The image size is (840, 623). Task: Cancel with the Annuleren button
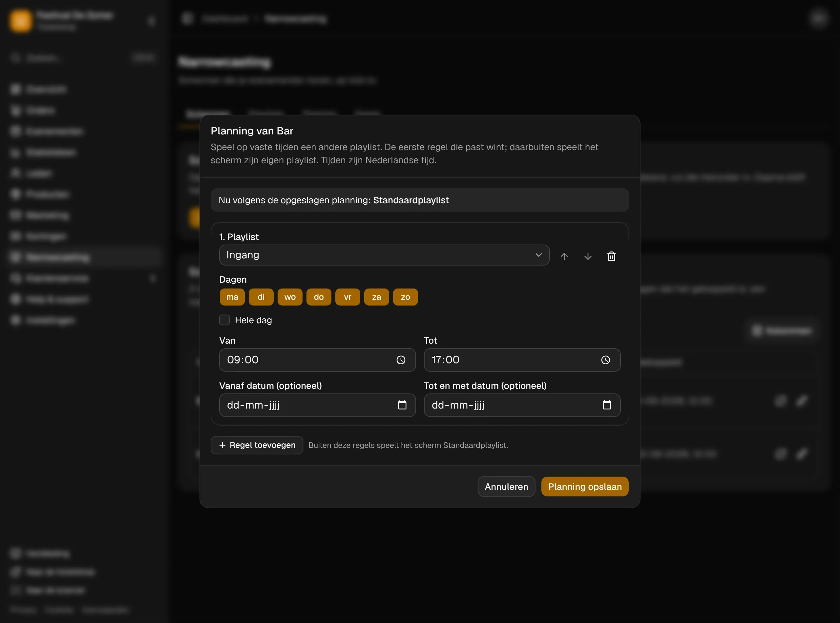tap(506, 487)
